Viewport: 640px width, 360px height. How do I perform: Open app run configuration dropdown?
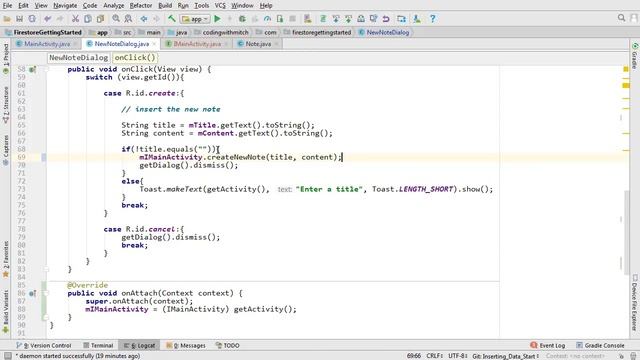coord(196,19)
